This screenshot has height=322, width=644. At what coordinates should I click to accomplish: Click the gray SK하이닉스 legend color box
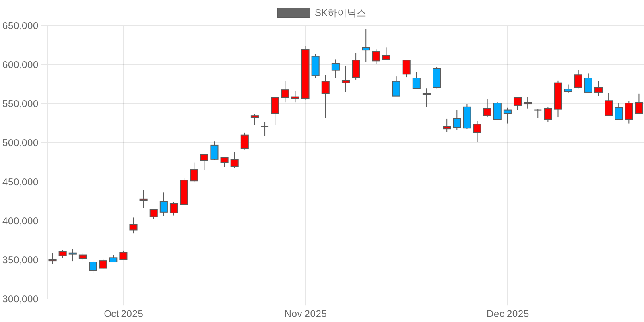tap(293, 13)
